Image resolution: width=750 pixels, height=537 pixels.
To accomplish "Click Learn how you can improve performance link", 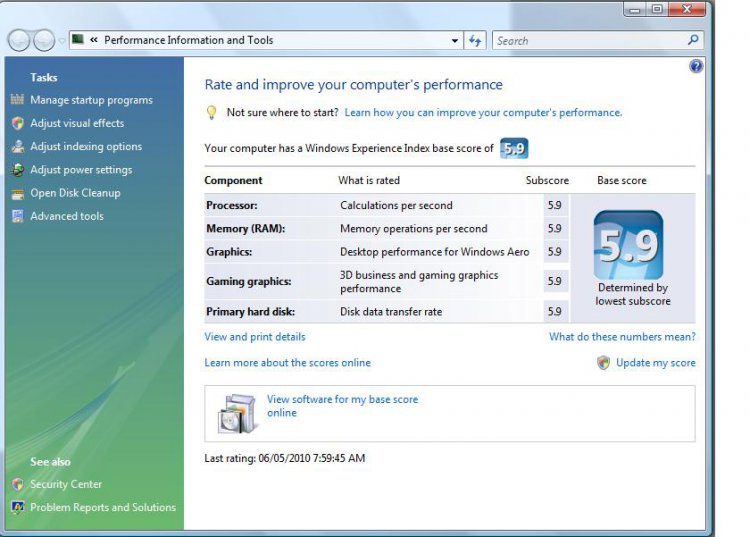I will [x=483, y=113].
